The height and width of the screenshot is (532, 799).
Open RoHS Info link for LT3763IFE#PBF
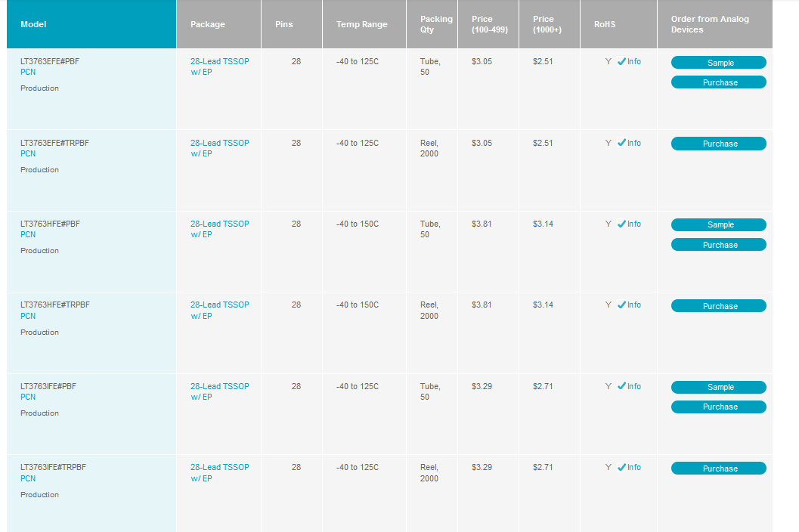(x=634, y=386)
